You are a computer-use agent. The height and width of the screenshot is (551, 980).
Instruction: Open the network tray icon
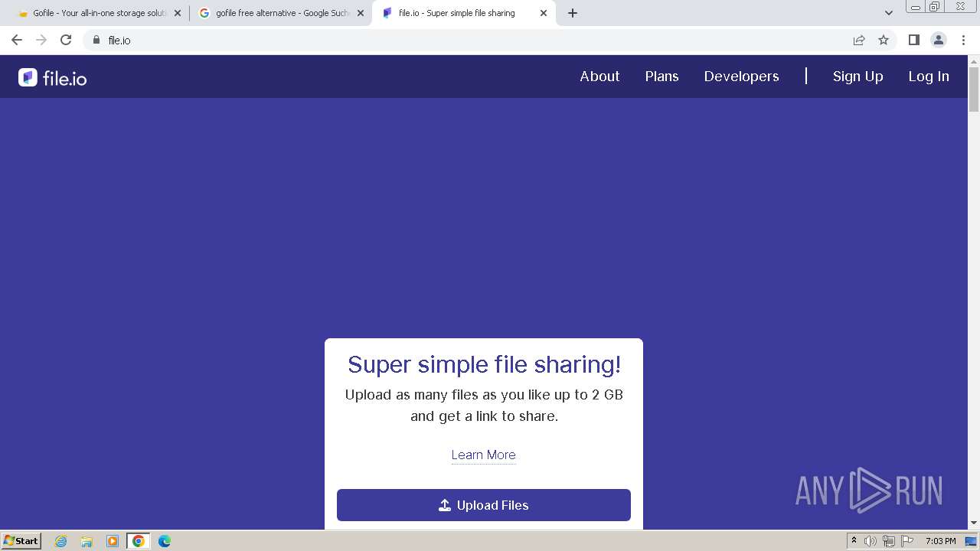click(x=889, y=541)
